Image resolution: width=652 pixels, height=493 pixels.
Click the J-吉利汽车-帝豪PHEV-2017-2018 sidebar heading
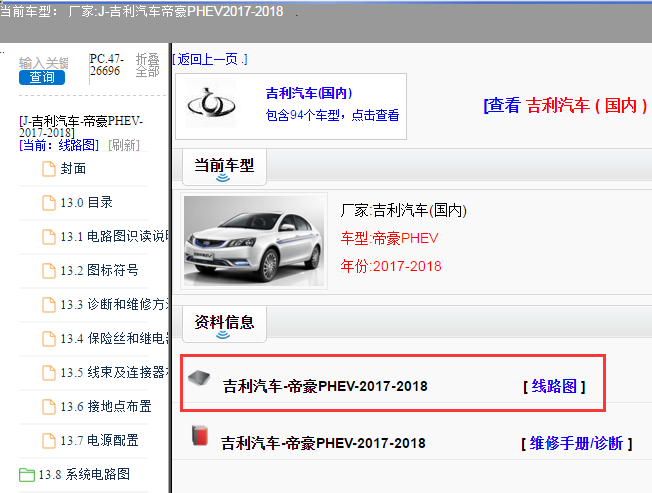(x=81, y=127)
